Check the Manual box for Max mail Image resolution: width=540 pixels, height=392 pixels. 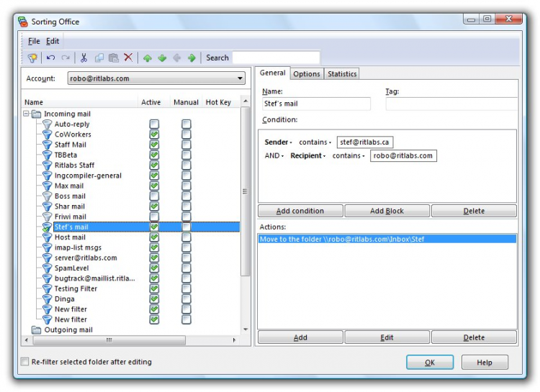coord(186,186)
